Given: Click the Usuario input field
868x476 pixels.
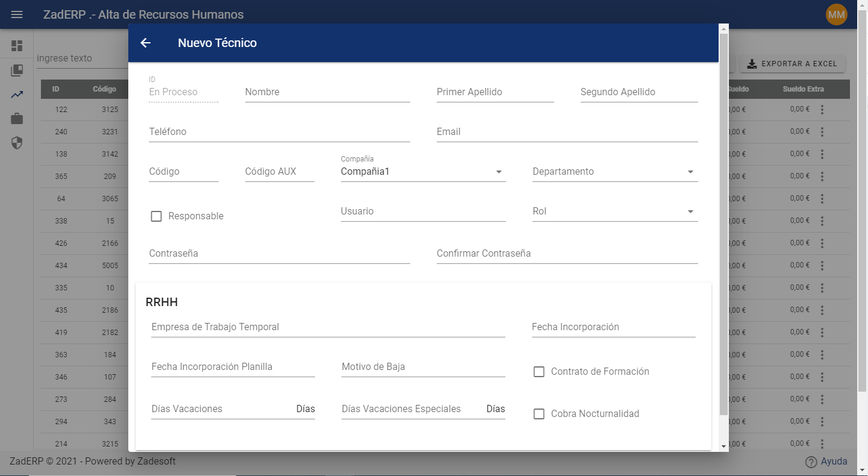Looking at the screenshot, I should tap(423, 211).
